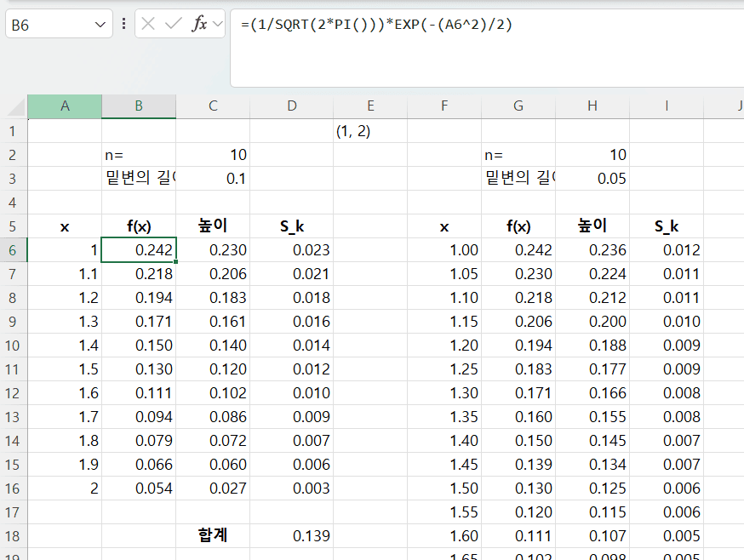Select row 6 header
The image size is (744, 560).
(13, 250)
